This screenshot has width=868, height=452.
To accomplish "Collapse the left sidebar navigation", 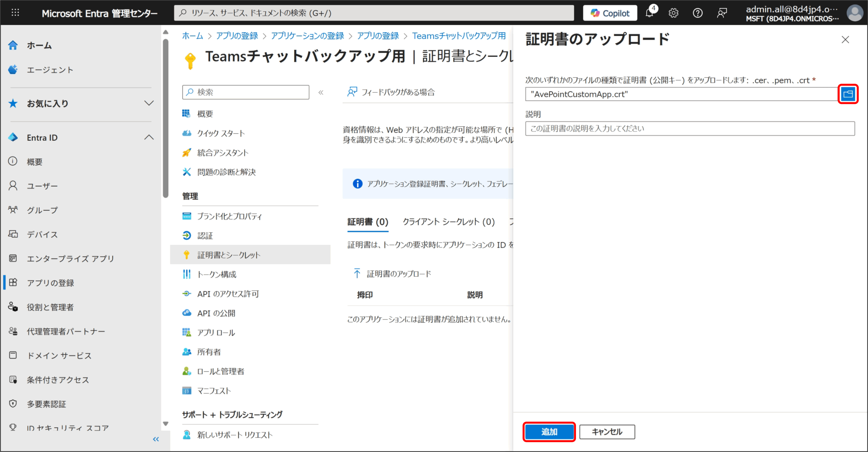I will 156,439.
